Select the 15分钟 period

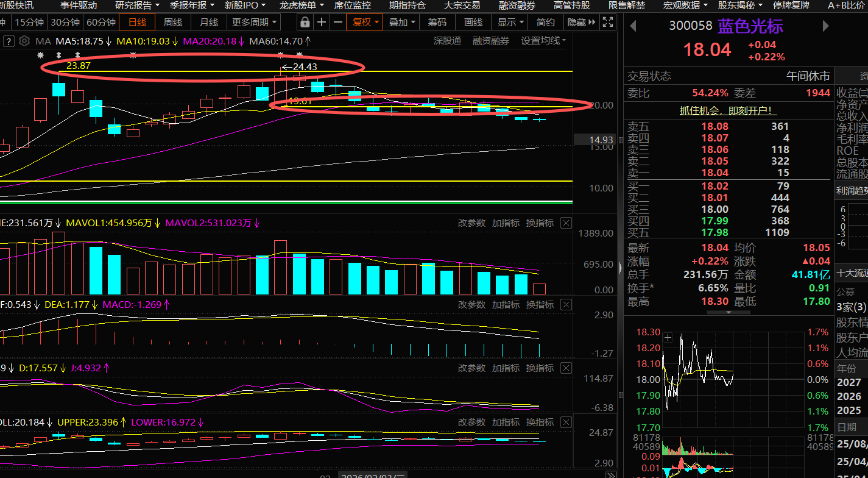pyautogui.click(x=29, y=23)
